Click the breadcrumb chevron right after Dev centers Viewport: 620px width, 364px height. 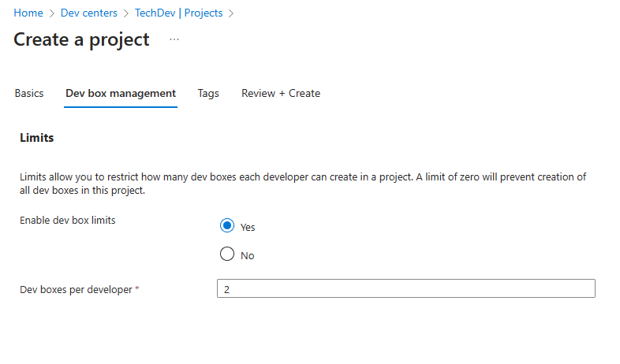click(125, 13)
